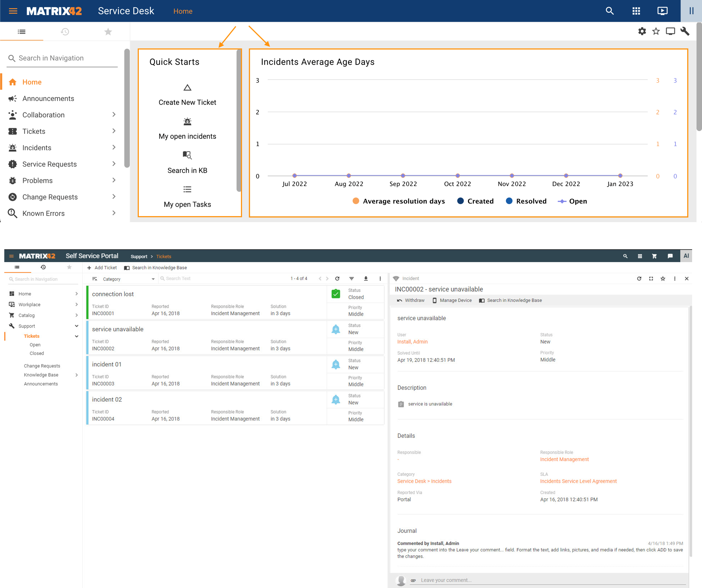This screenshot has height=588, width=702.
Task: Open shopping cart in Self Service Portal
Action: tap(654, 256)
